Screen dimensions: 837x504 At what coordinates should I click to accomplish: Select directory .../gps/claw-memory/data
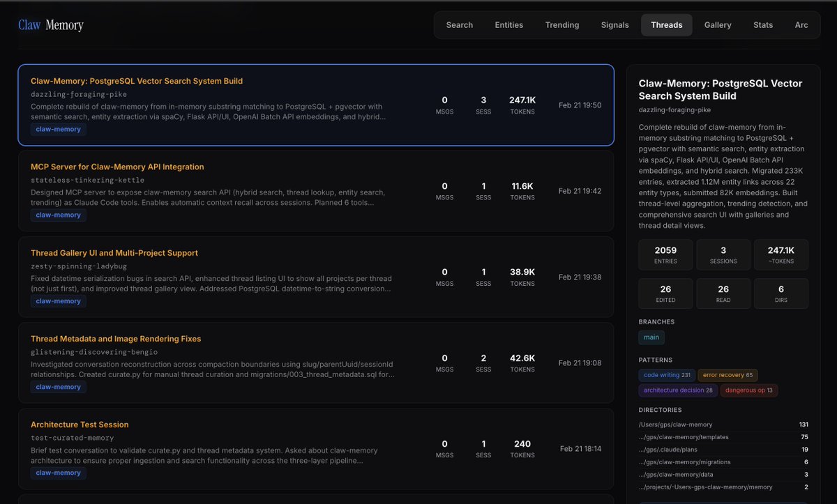723,475
